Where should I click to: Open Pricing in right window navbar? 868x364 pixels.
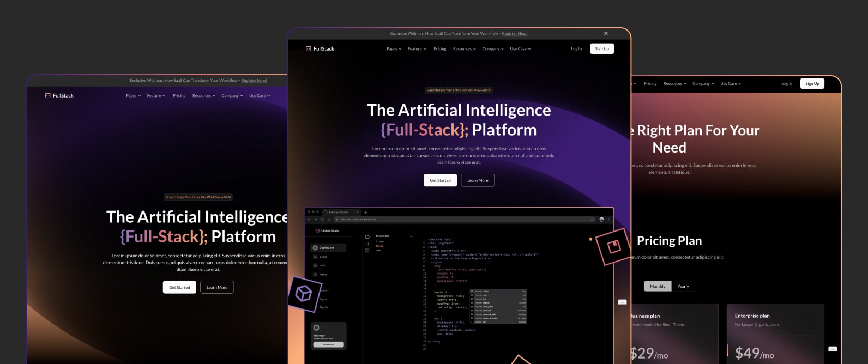tap(650, 84)
